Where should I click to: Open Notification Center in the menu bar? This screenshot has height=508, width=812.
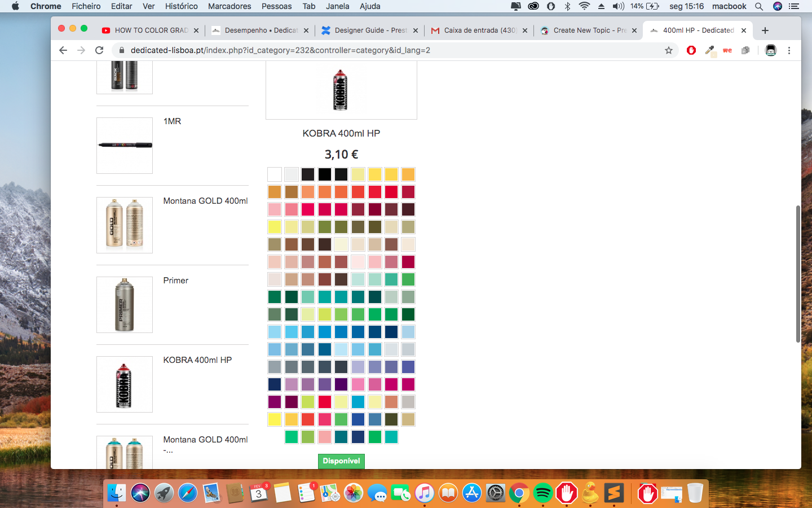pos(794,6)
